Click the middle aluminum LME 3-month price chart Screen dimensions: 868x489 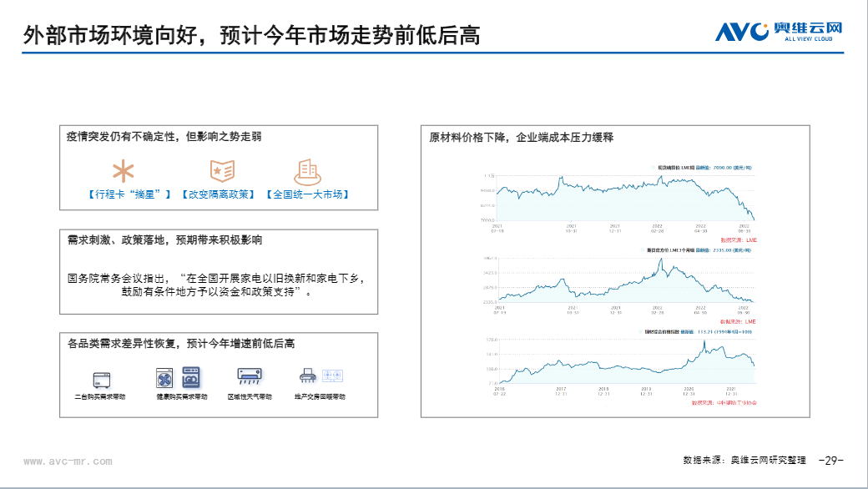click(x=626, y=280)
